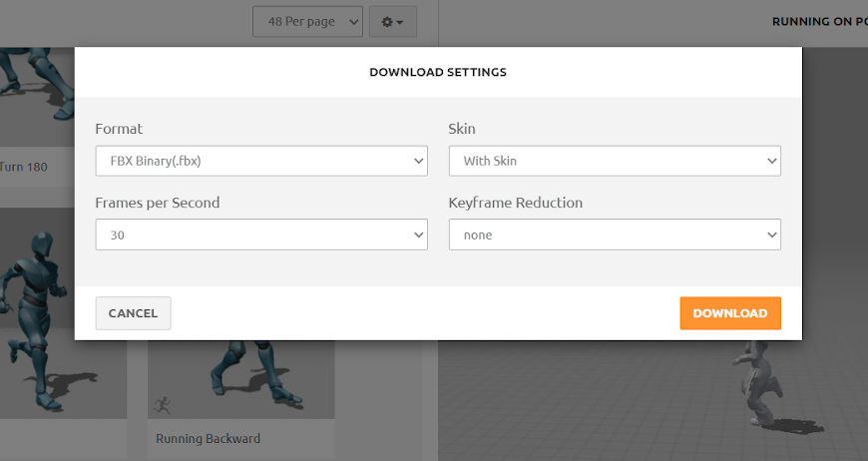Click the Download Settings header text
868x461 pixels.
tap(438, 72)
